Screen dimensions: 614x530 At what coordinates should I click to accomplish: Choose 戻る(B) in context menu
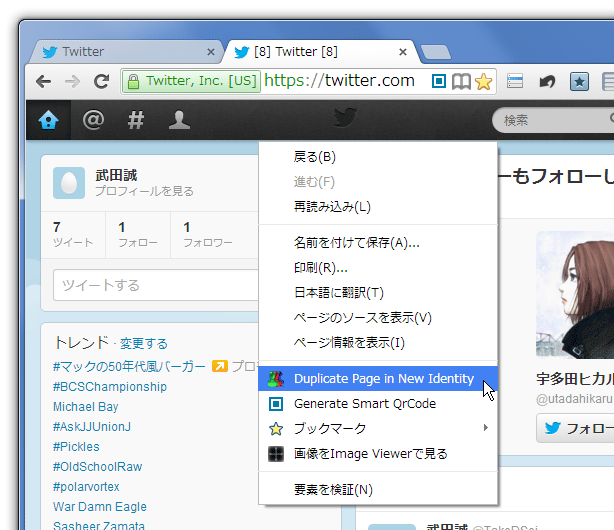point(378,157)
